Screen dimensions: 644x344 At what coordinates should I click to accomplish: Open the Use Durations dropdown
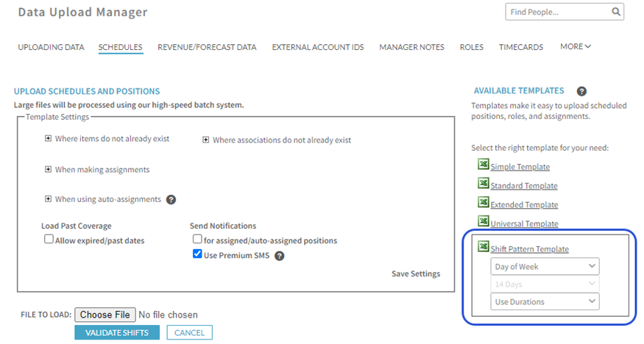coord(545,302)
